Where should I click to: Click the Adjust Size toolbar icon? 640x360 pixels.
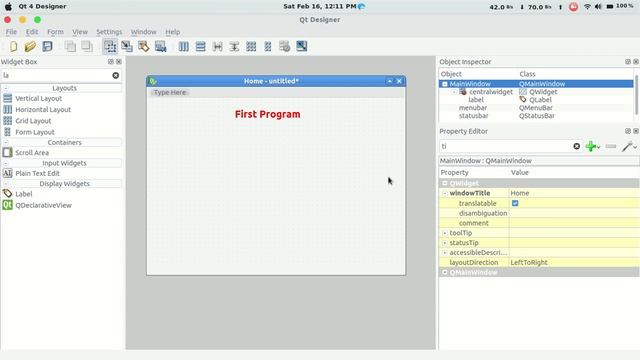(x=302, y=47)
